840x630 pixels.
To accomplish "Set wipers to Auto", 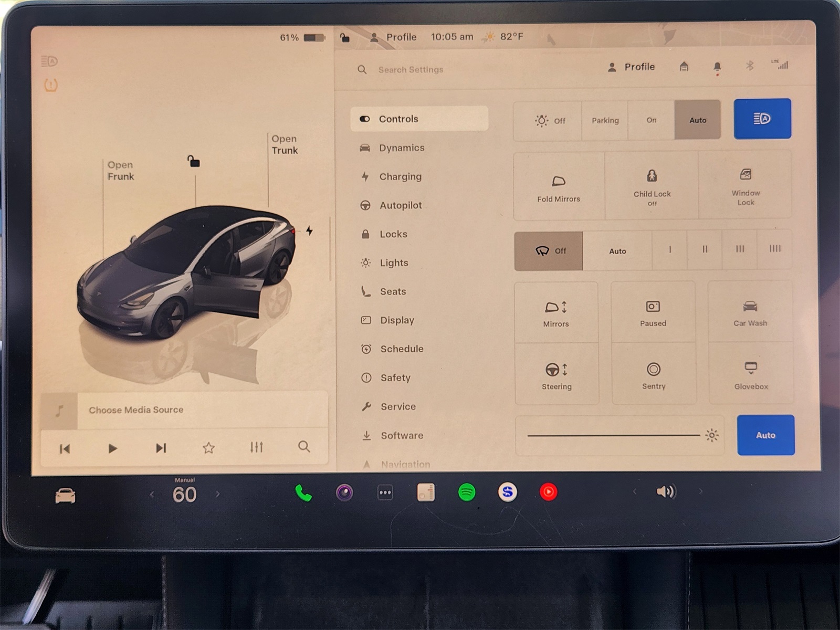I will pos(617,251).
